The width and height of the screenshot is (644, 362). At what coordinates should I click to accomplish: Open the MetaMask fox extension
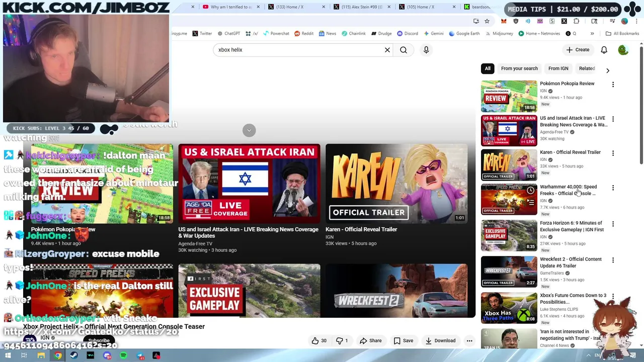(x=504, y=21)
